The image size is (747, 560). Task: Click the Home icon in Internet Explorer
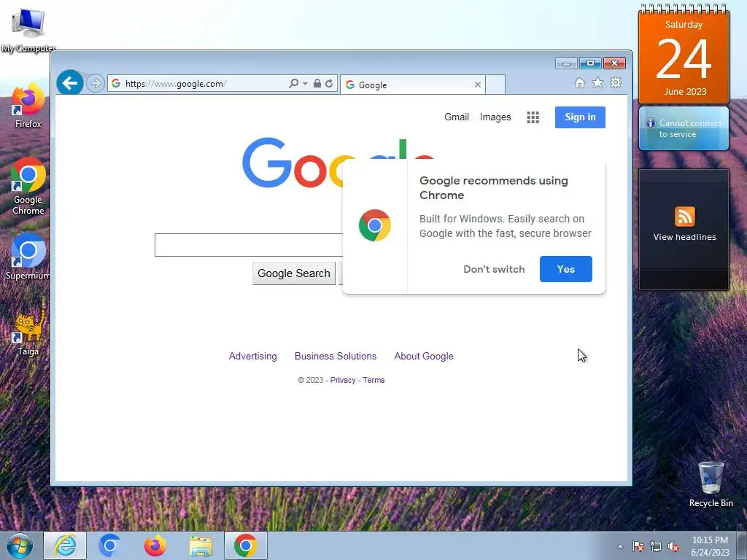tap(580, 83)
